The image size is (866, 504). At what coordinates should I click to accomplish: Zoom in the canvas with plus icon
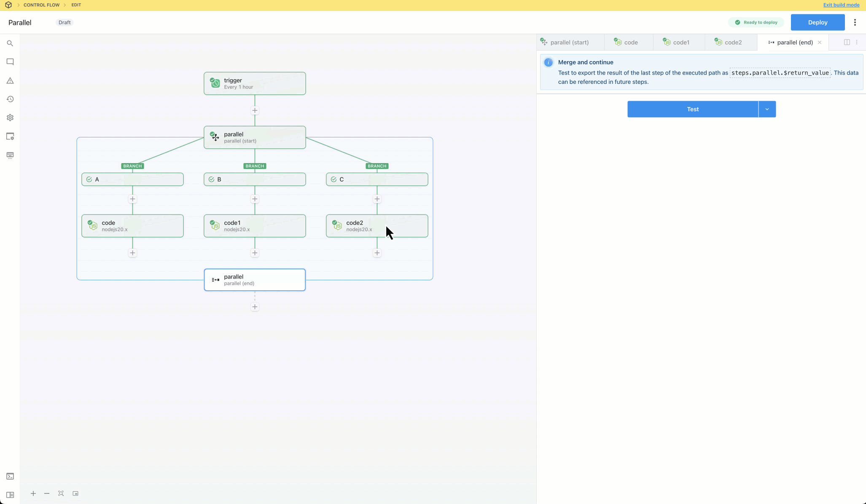coord(33,493)
